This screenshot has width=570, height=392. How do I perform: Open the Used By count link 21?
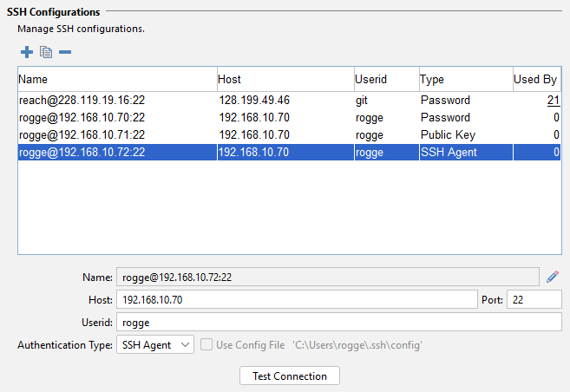pos(553,101)
